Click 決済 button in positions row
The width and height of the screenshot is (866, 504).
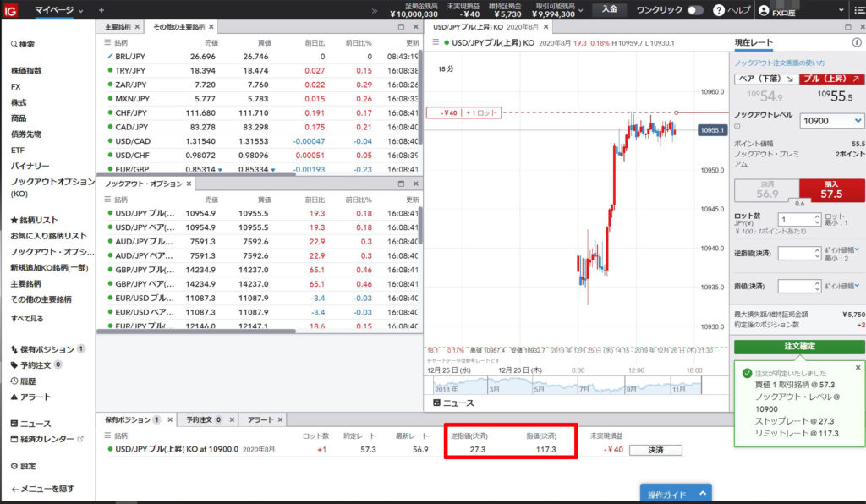tap(655, 450)
